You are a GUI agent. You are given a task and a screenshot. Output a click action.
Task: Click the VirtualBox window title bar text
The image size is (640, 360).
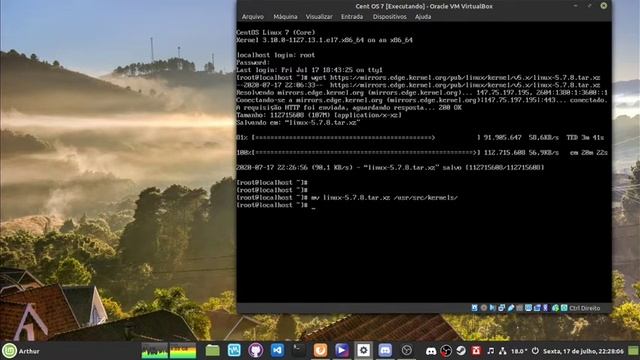[424, 6]
